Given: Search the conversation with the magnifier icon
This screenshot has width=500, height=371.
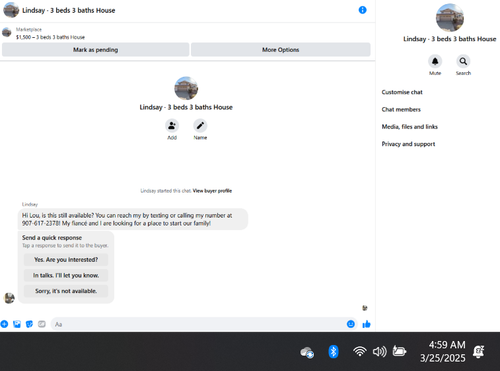Looking at the screenshot, I should pyautogui.click(x=463, y=61).
